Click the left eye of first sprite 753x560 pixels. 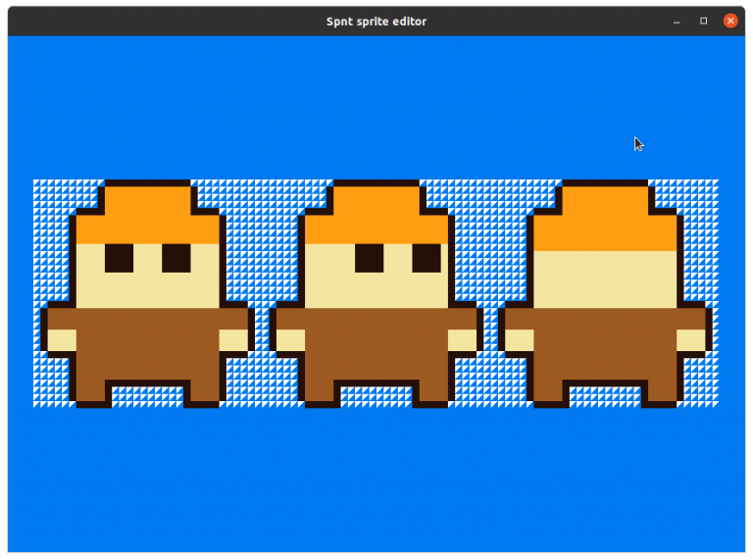point(119,258)
